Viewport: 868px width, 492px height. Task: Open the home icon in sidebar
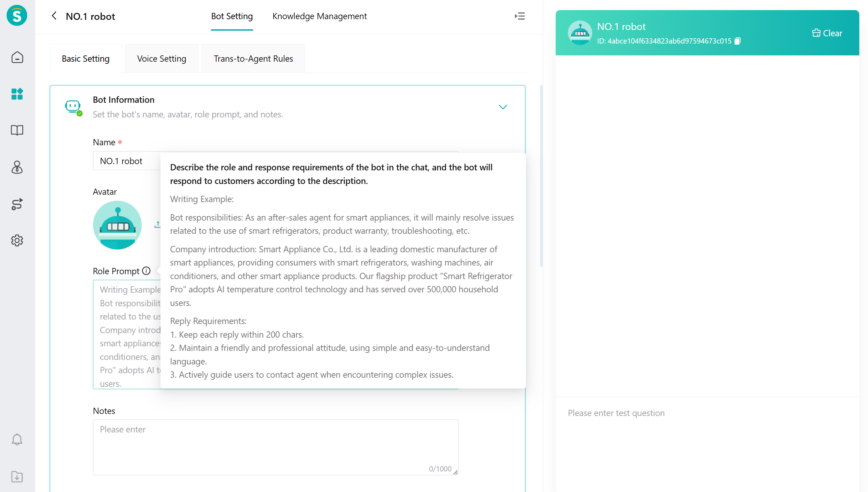point(17,57)
